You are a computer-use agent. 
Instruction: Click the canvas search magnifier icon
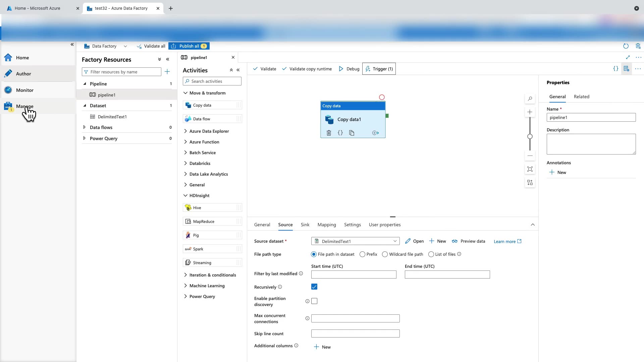[x=530, y=99]
